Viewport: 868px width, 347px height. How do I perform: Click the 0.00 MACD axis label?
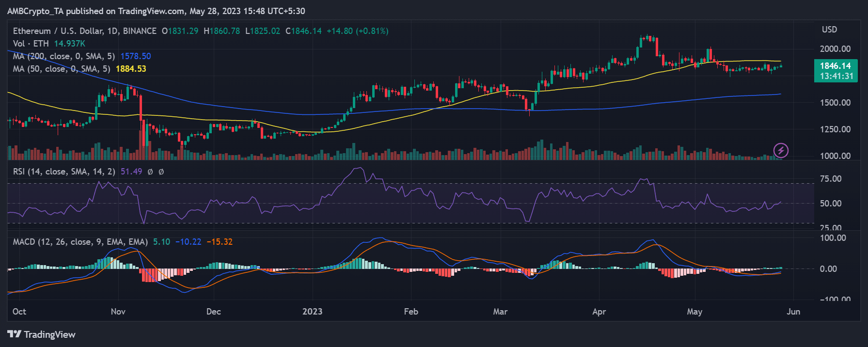828,269
